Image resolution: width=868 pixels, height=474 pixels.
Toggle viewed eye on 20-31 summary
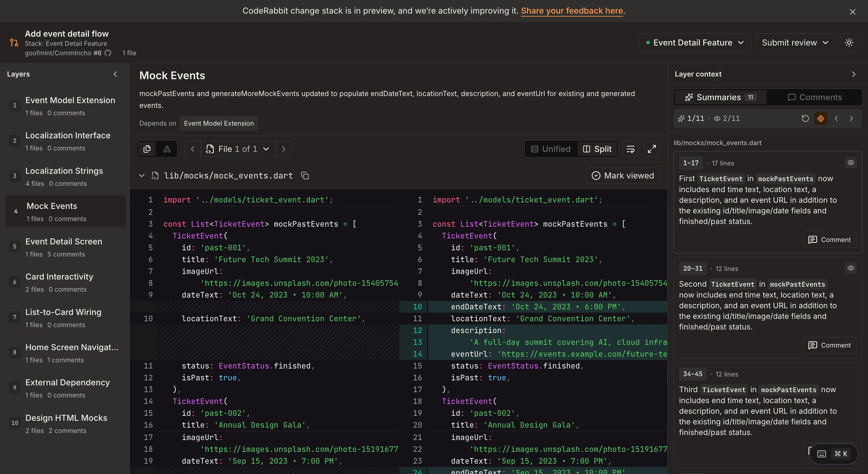pos(851,268)
